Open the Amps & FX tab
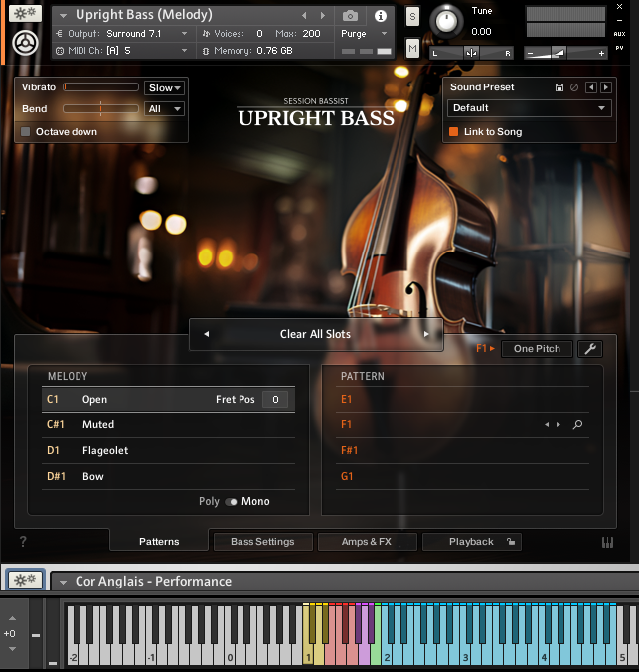 [x=367, y=542]
